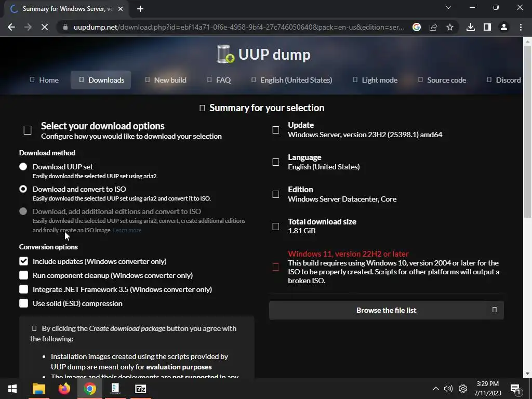Click the scrollbar down arrow
The image size is (532, 399).
(527, 374)
